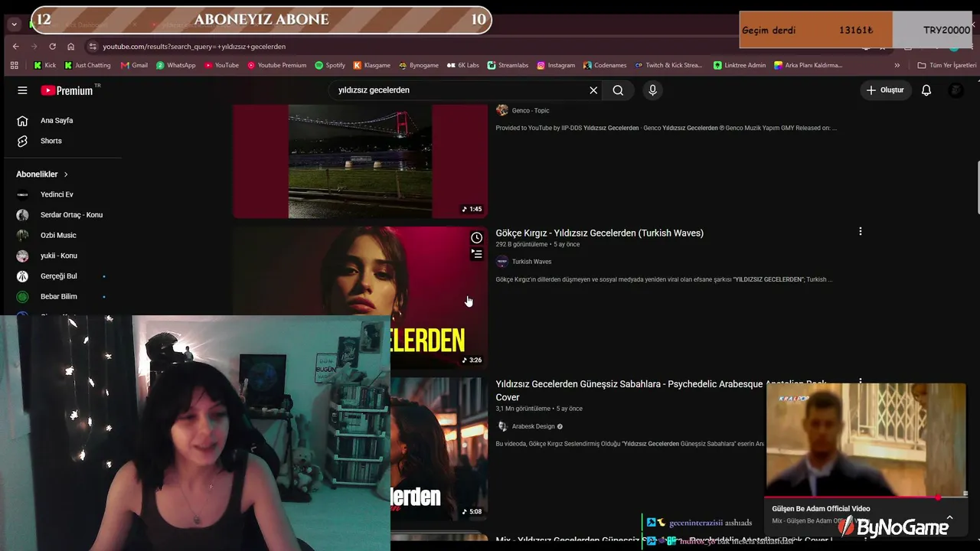Screen dimensions: 980x551
Task: Play the 1:45 Bosphorus bridge video thumbnail
Action: point(360,161)
